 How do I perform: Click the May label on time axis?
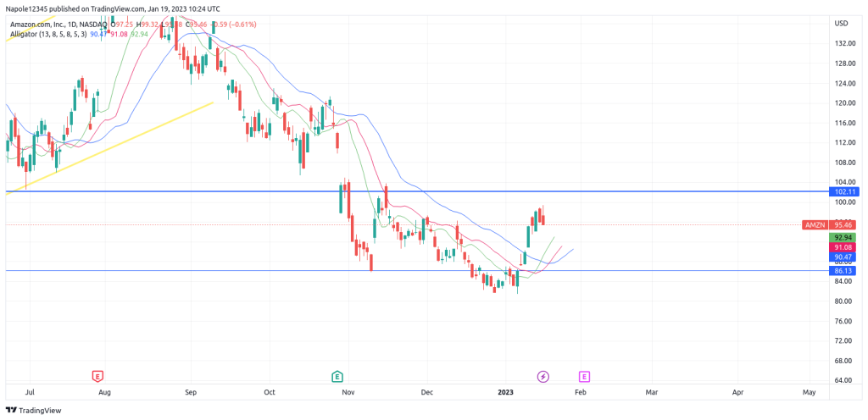[x=810, y=392]
